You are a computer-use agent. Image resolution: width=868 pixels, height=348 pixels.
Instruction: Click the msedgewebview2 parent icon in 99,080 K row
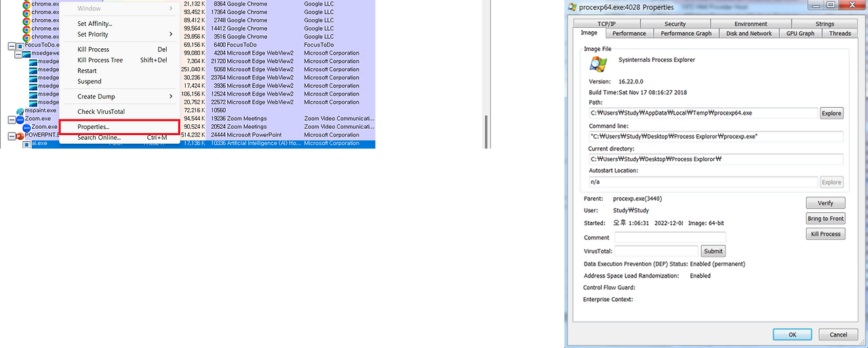26,54
